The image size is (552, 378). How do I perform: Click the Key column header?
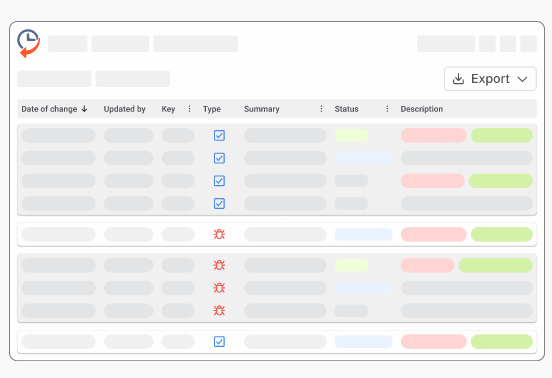pyautogui.click(x=168, y=109)
